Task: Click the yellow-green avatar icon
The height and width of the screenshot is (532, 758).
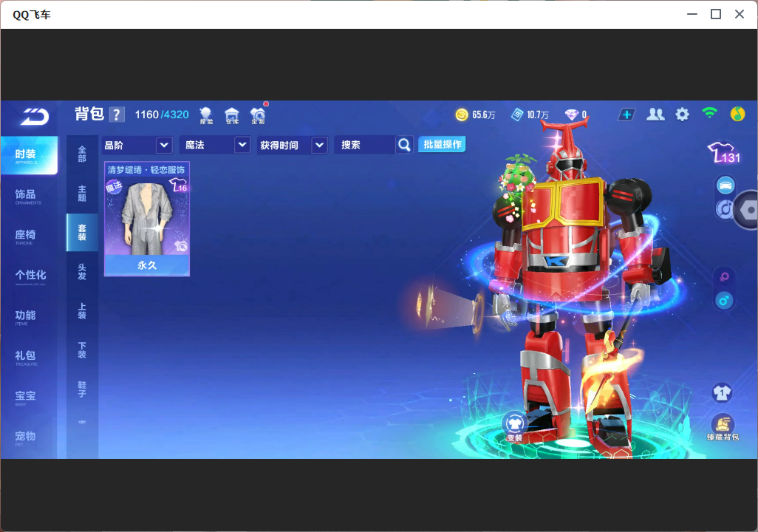Action: pyautogui.click(x=737, y=114)
